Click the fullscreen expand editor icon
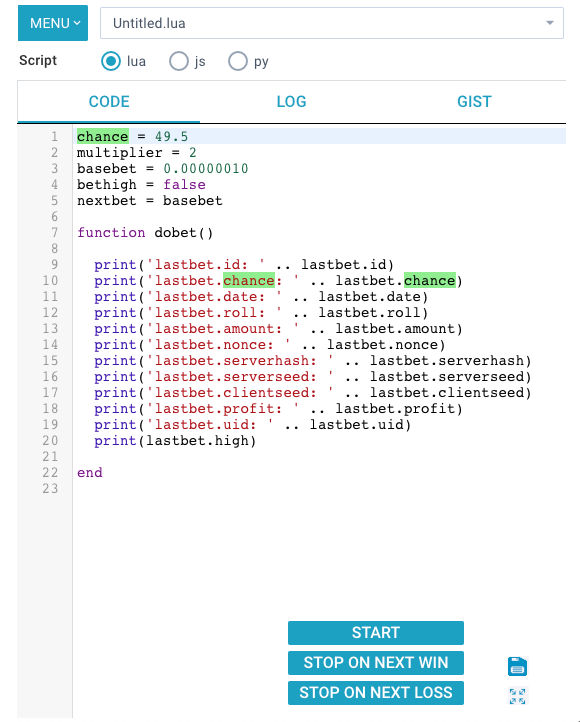The image size is (580, 722). pyautogui.click(x=517, y=696)
